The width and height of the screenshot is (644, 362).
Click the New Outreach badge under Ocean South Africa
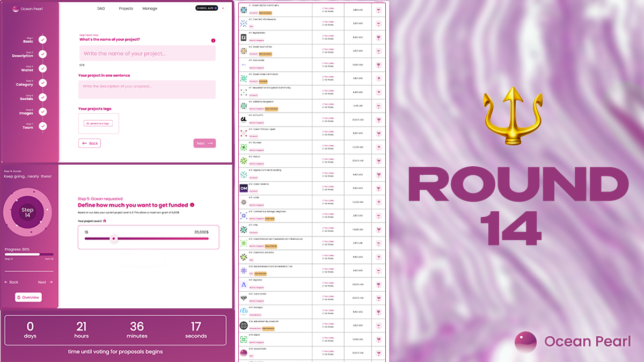[x=265, y=54]
